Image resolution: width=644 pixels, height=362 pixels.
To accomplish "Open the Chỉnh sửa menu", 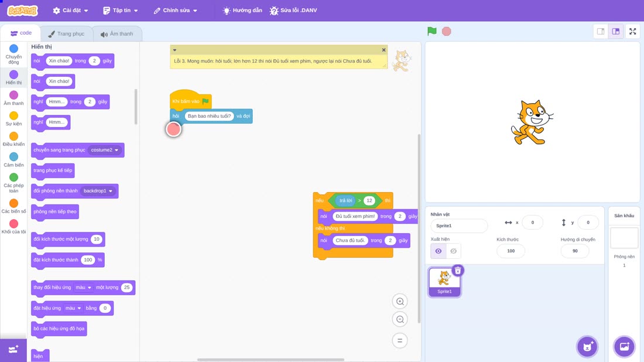I will pos(176,11).
